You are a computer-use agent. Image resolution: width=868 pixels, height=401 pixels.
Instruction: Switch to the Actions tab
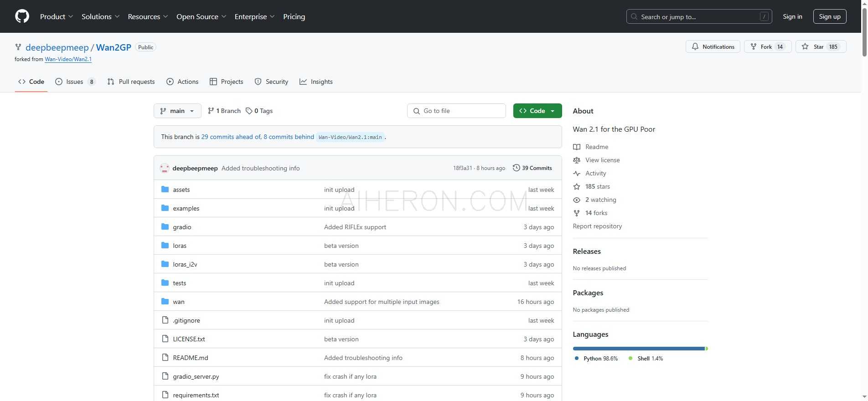coord(182,82)
